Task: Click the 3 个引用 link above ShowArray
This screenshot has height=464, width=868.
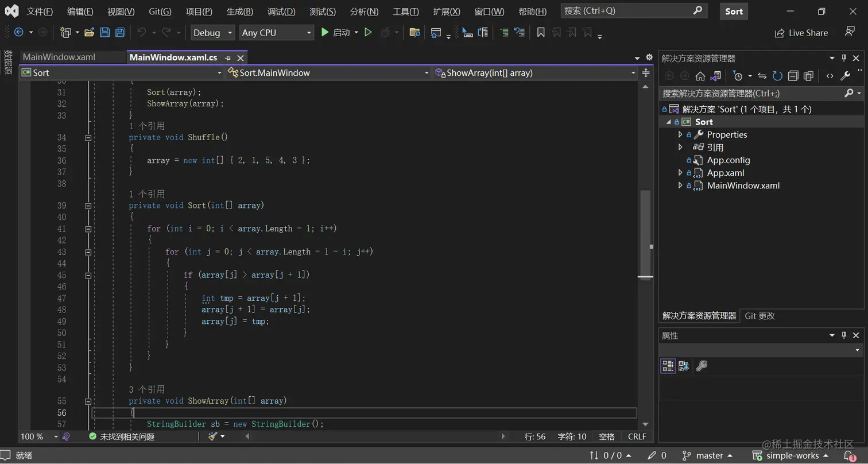Action: (x=146, y=389)
